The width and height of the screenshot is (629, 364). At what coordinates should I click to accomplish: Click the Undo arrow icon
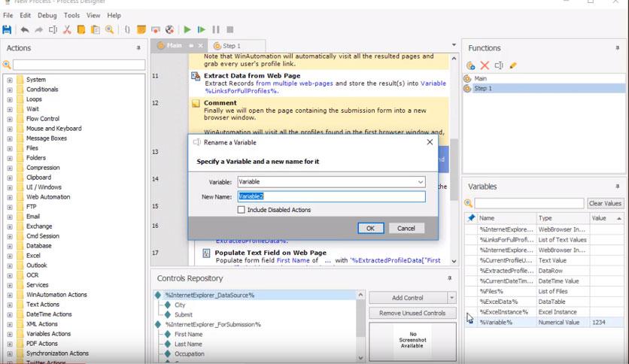[25, 29]
